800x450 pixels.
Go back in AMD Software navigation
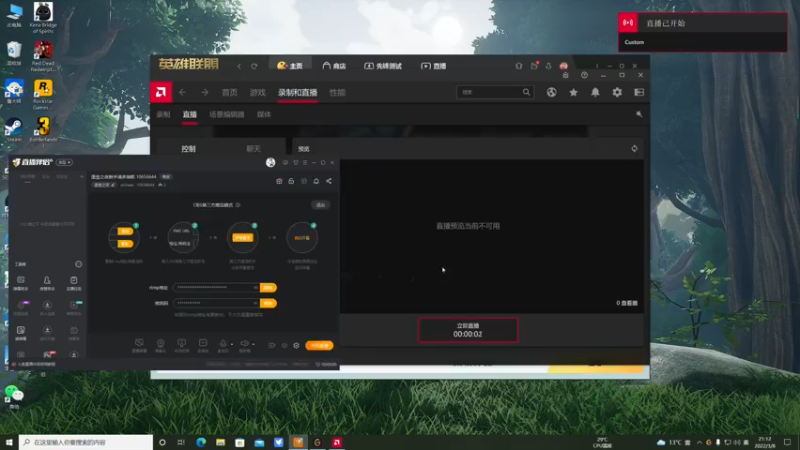coord(182,92)
